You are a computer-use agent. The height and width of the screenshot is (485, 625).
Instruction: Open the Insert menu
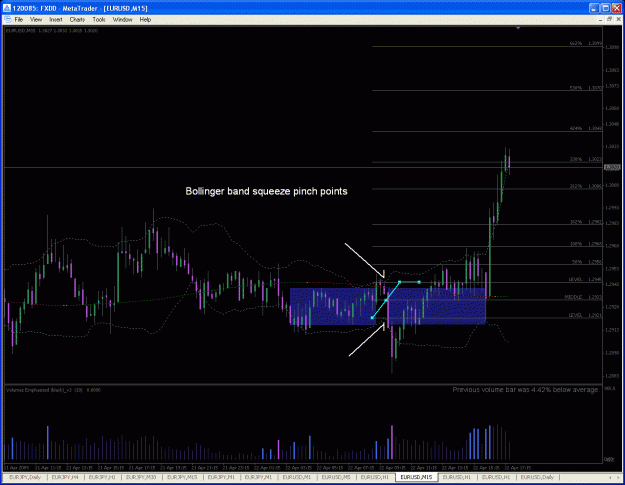pos(56,20)
